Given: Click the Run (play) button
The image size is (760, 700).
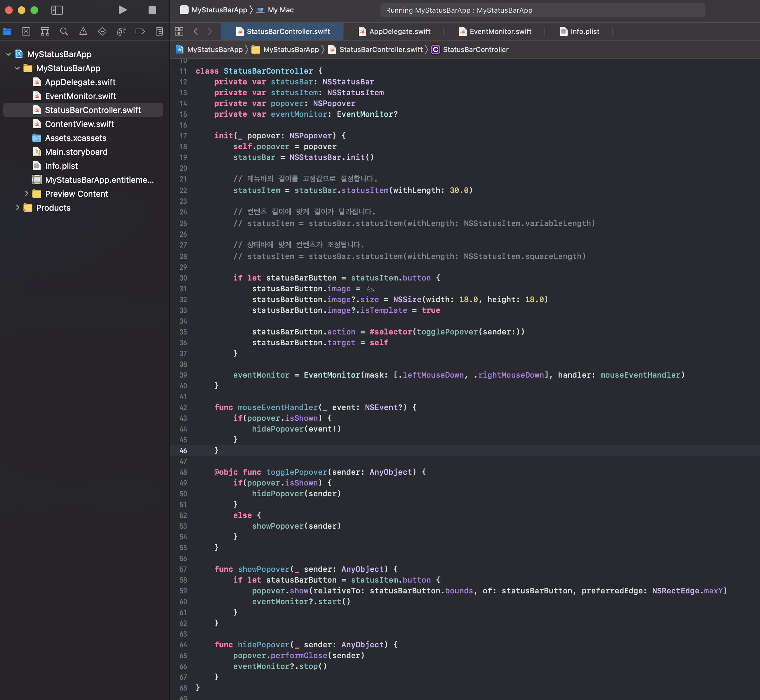Looking at the screenshot, I should (122, 10).
